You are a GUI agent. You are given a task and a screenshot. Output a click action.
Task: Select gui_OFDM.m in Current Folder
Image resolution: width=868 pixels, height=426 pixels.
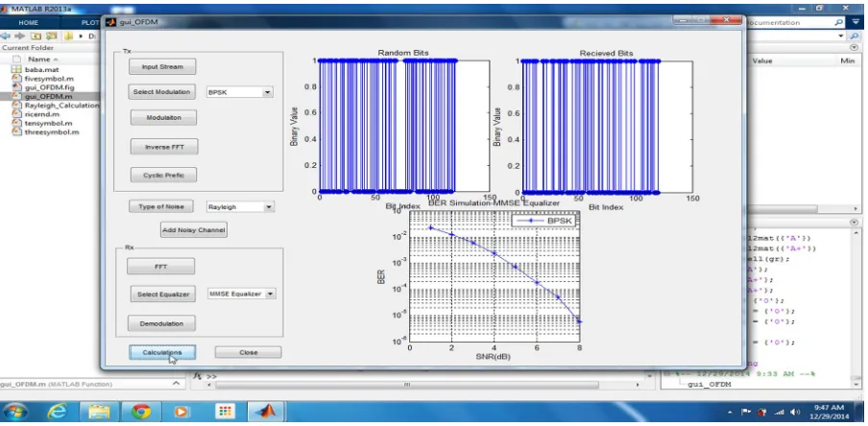click(48, 96)
